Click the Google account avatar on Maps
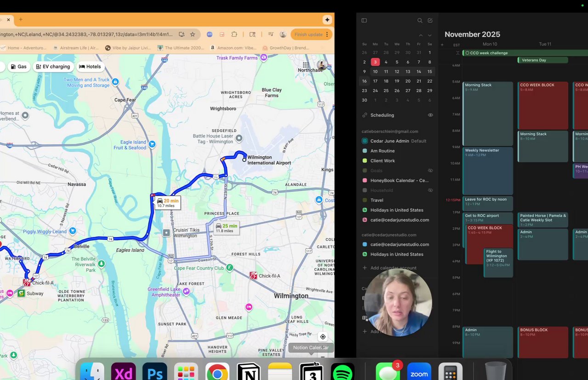Screen dimensions: 588x380 [322, 66]
